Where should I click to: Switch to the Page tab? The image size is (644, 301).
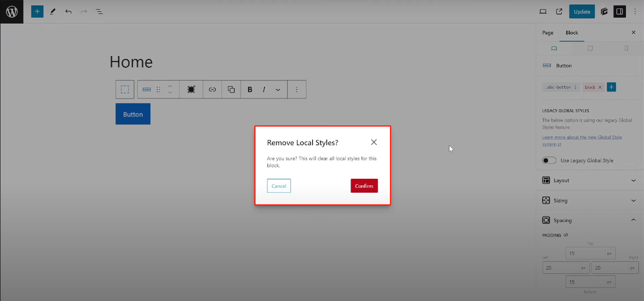point(547,32)
